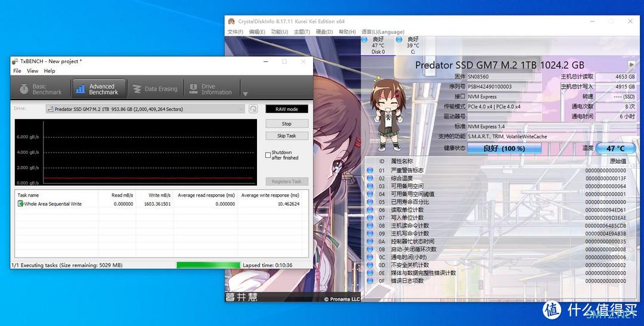Click the average write response value 10.462624
644x326 pixels.
[x=289, y=204]
